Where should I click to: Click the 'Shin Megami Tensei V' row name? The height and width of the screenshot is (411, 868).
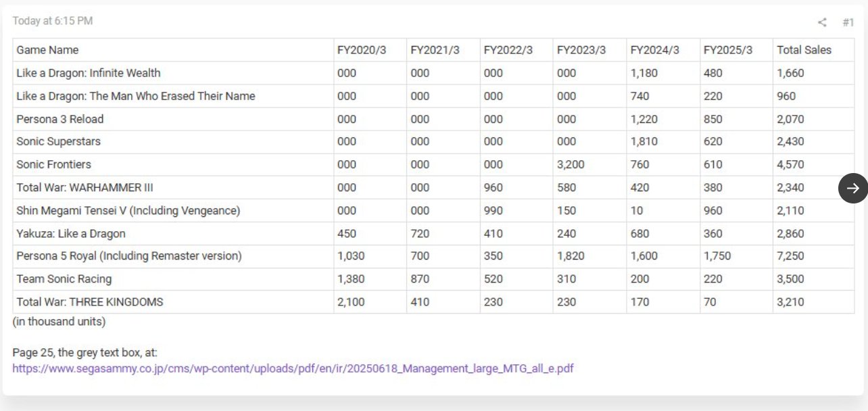128,210
